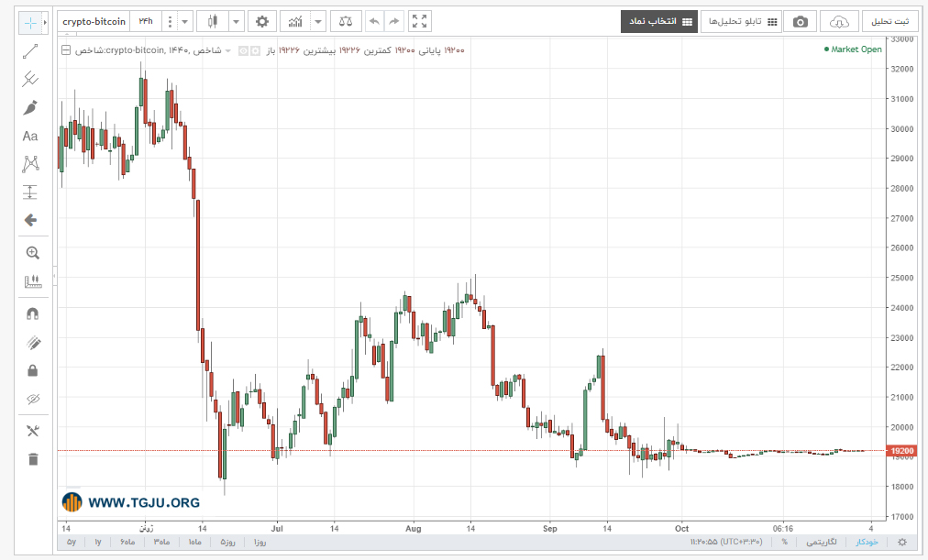928x560 pixels.
Task: Open the object tree tools icon
Action: [32, 431]
